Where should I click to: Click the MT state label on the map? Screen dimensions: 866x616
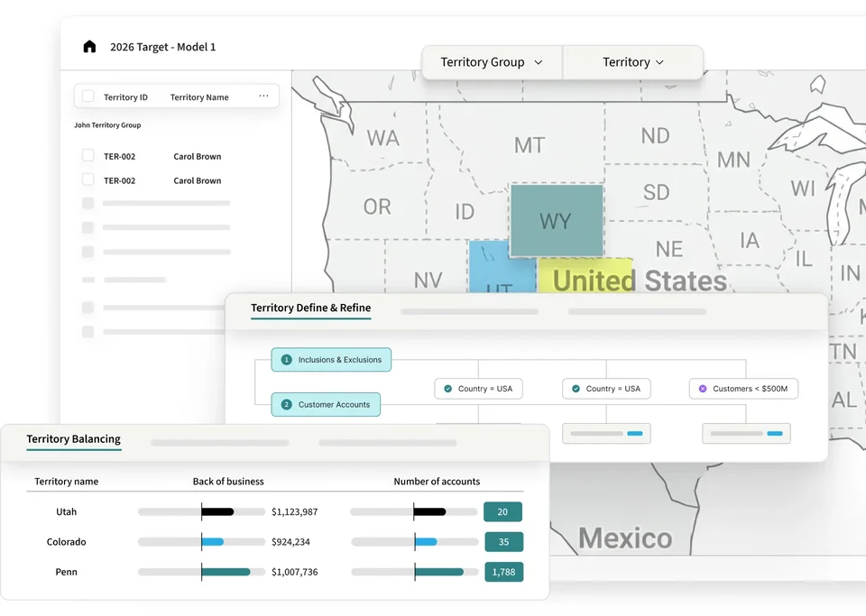click(530, 145)
